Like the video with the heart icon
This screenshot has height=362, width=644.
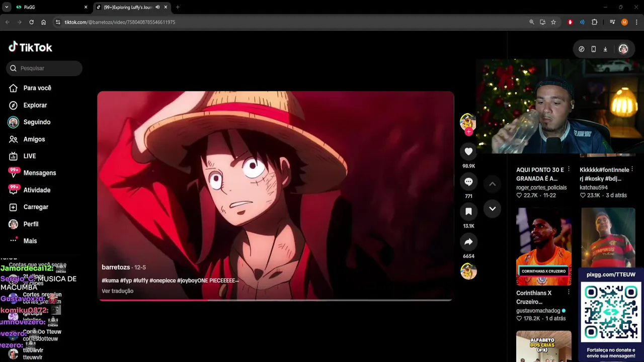click(468, 151)
